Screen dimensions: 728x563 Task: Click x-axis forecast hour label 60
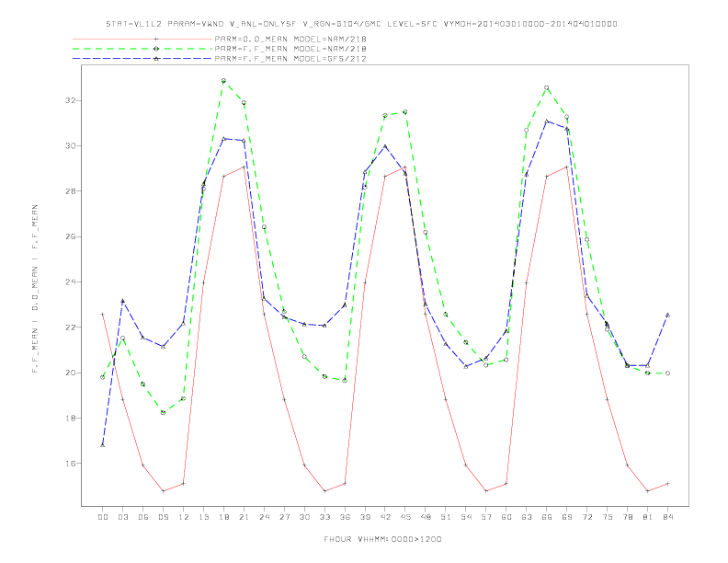click(506, 517)
